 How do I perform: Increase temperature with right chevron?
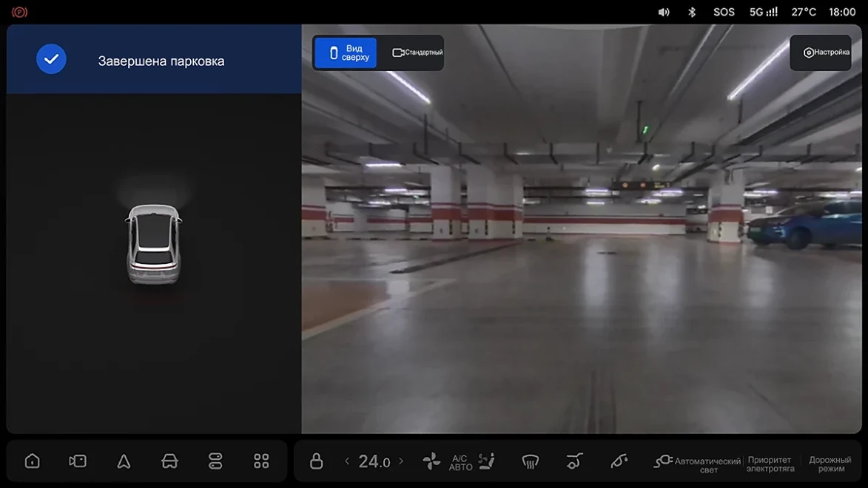401,461
